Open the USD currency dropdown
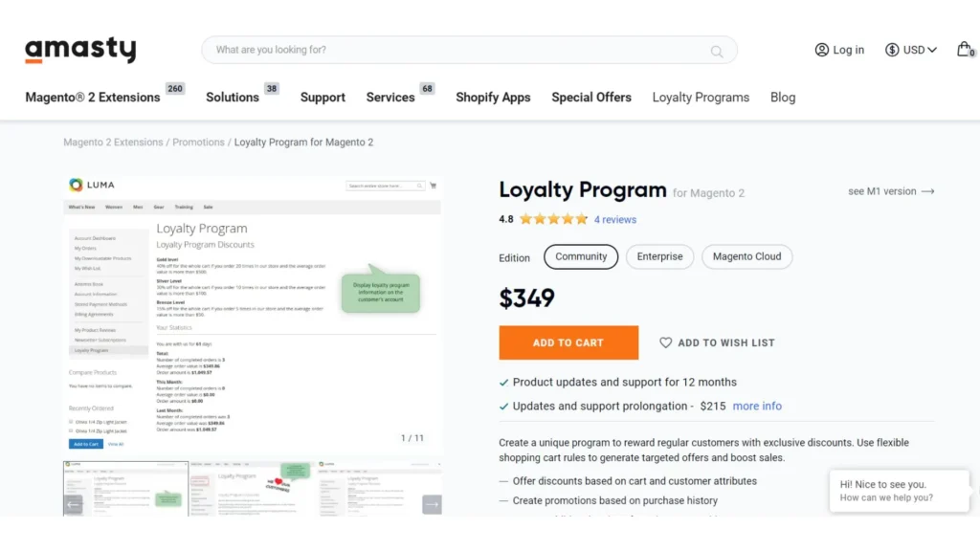Screen dimensions: 980x551 (x=910, y=49)
